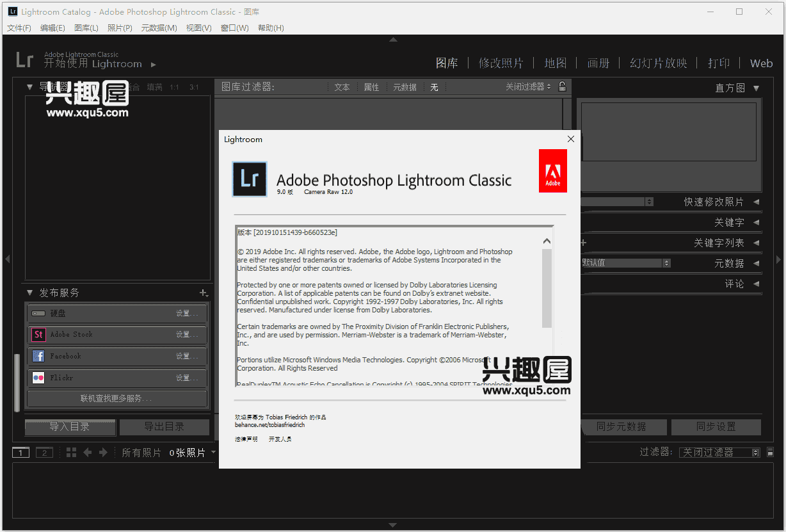Open the 所有照片 source dropdown arrow
Screen dimensions: 786x532
[x=214, y=452]
